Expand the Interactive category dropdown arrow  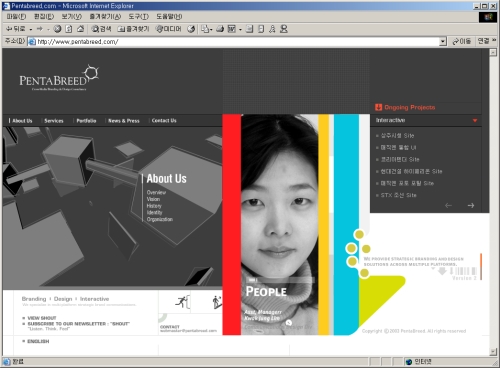(x=475, y=120)
